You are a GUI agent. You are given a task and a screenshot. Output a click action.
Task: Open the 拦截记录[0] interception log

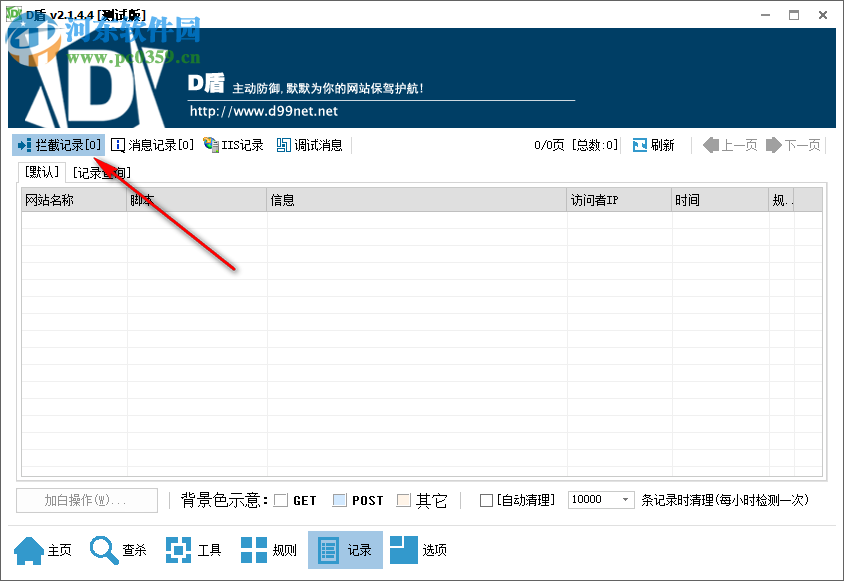point(59,145)
